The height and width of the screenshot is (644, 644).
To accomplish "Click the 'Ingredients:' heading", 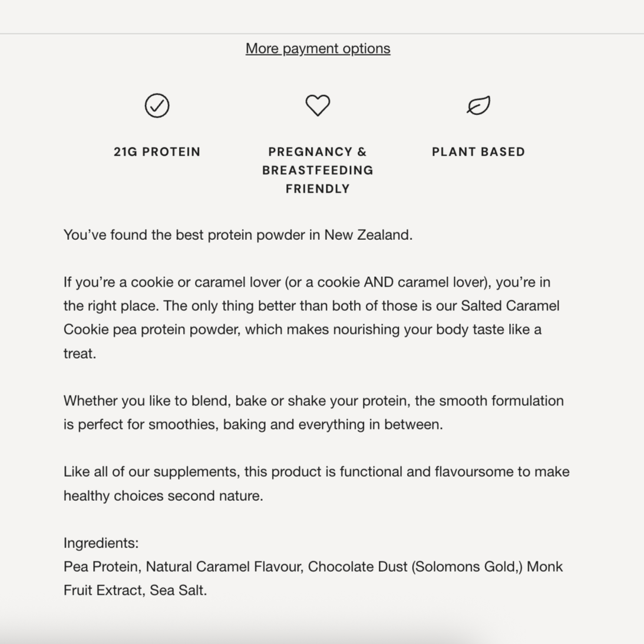I will coord(101,543).
